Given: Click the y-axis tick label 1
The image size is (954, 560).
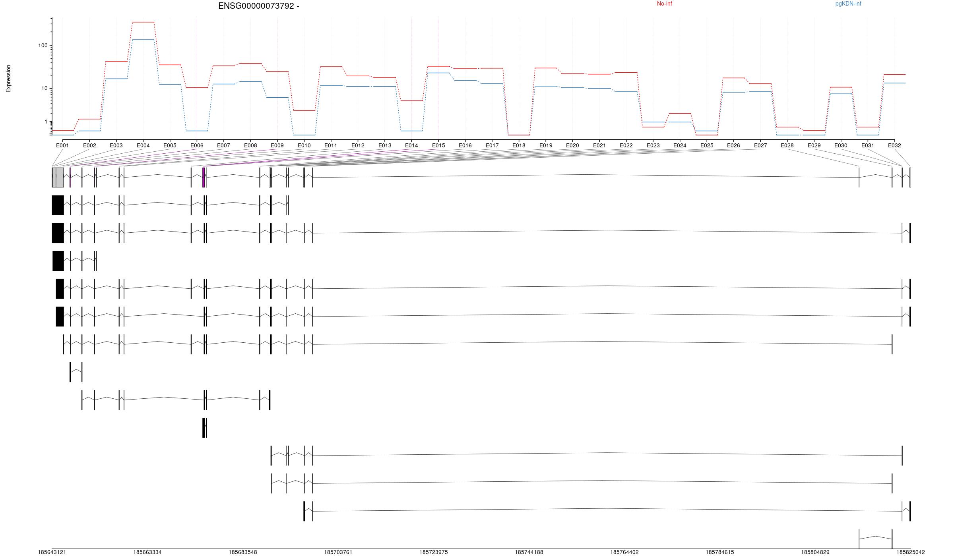Looking at the screenshot, I should tap(46, 122).
